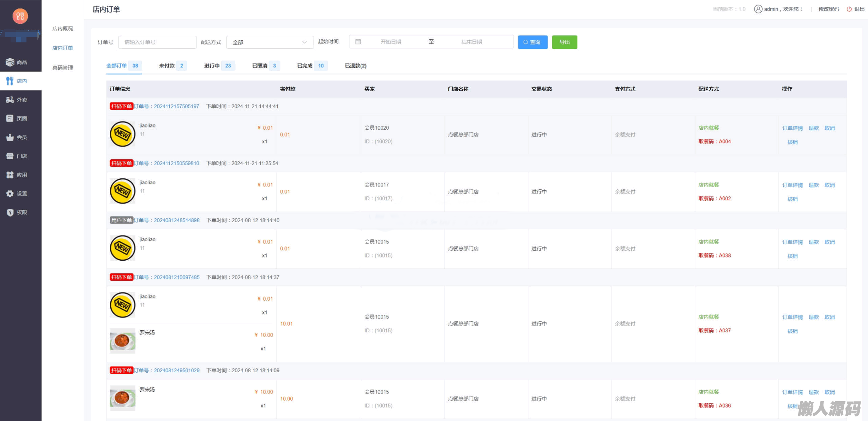This screenshot has width=868, height=421.
Task: Click the blue 查询 search button
Action: pyautogui.click(x=532, y=42)
